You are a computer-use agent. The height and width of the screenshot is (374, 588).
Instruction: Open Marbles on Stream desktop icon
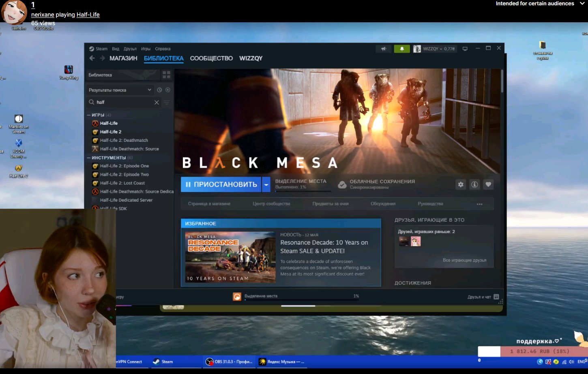point(19,124)
